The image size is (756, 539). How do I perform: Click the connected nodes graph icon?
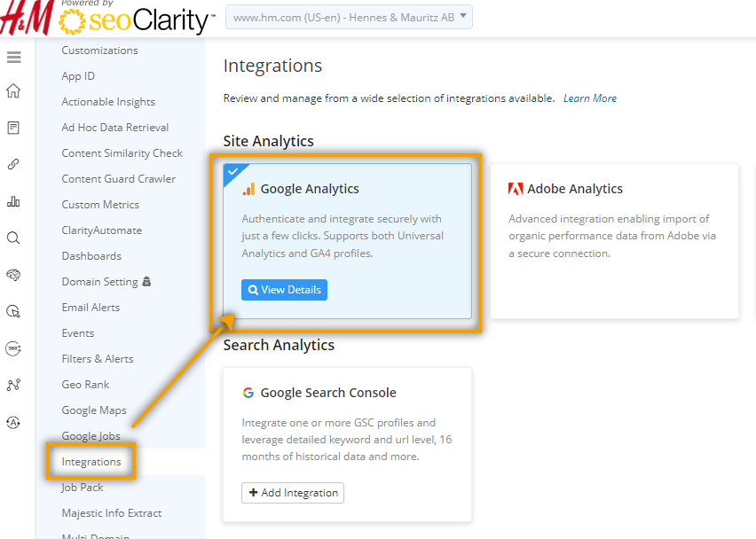[x=13, y=385]
